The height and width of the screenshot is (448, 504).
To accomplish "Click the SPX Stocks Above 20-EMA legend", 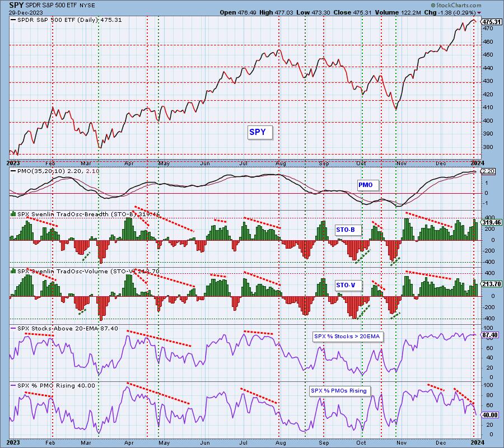I will click(64, 329).
